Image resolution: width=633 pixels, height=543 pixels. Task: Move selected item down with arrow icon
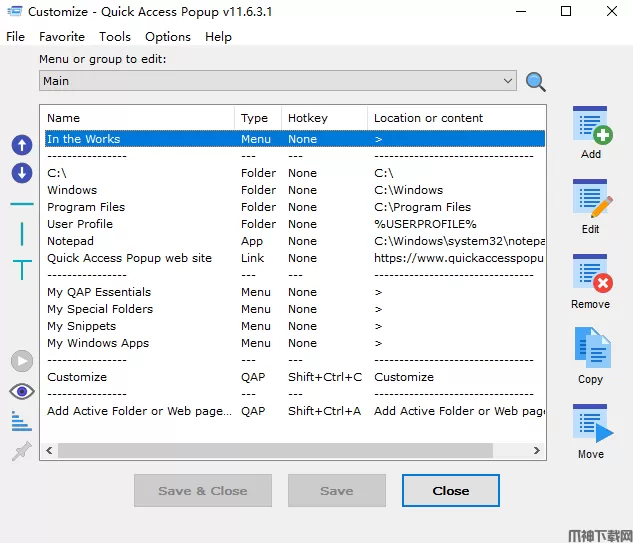(x=22, y=173)
